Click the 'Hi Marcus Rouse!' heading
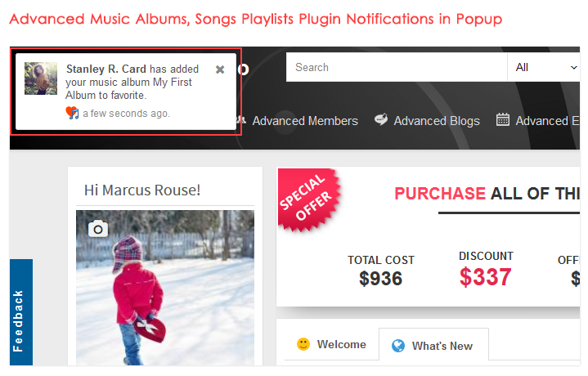The width and height of the screenshot is (588, 376). click(142, 190)
